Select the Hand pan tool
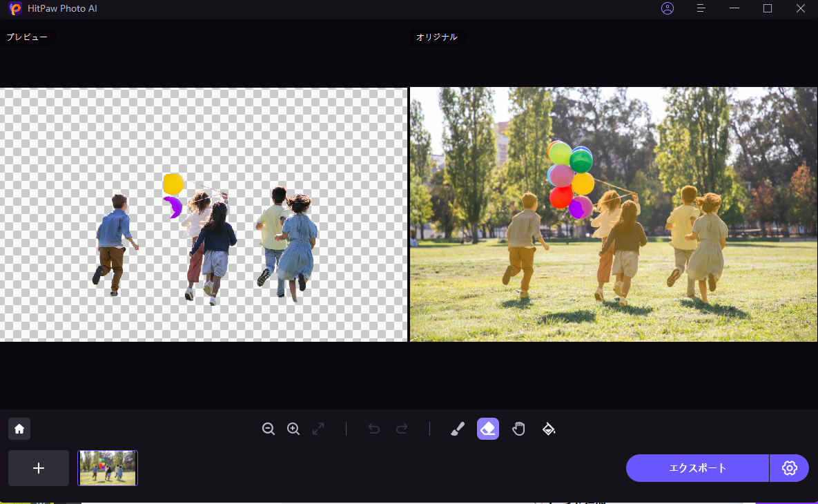 (518, 429)
